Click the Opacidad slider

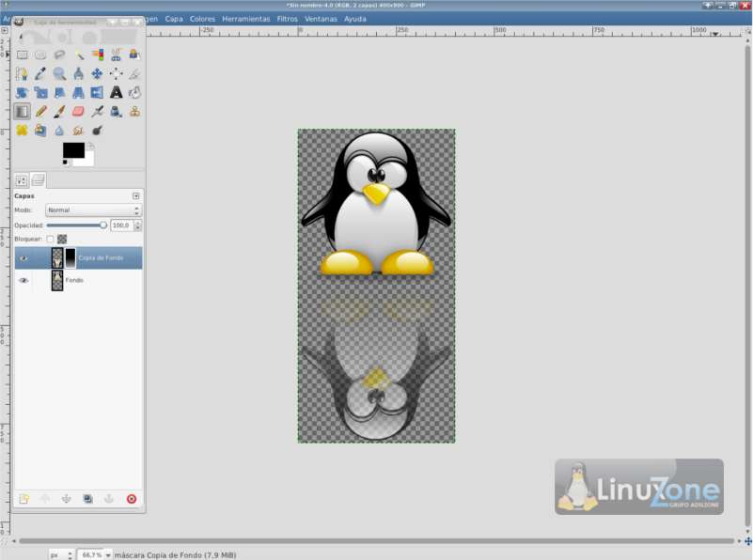(x=76, y=226)
